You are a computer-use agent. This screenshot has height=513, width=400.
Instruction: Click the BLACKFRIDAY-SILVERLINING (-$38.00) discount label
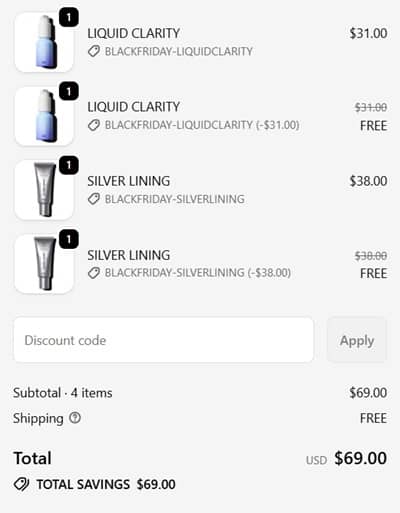198,273
